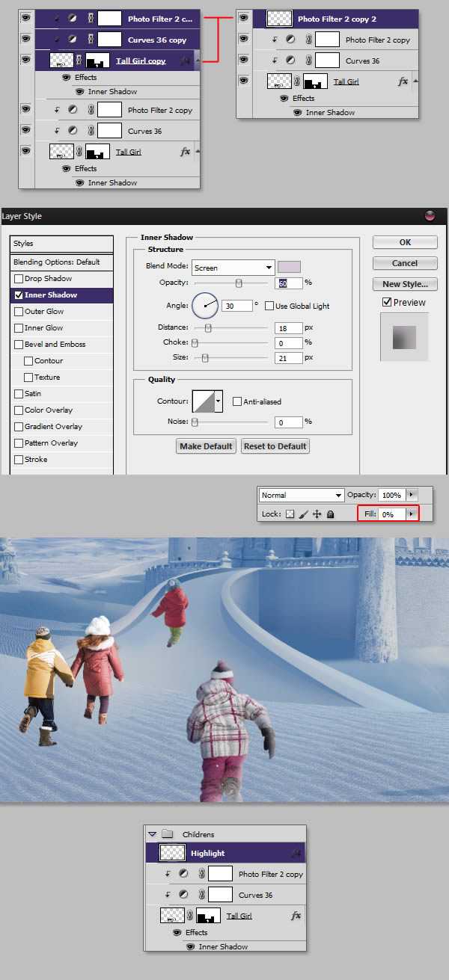Collapse effects arrow of Tall Girl below Photo Filter 2 copy 2

(x=415, y=81)
